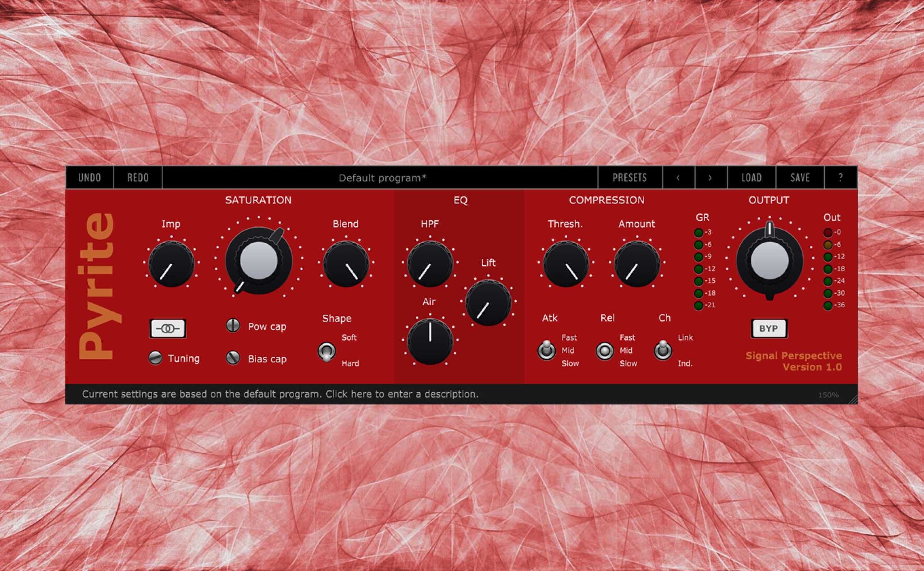Click the large Output gain knob

tap(769, 261)
